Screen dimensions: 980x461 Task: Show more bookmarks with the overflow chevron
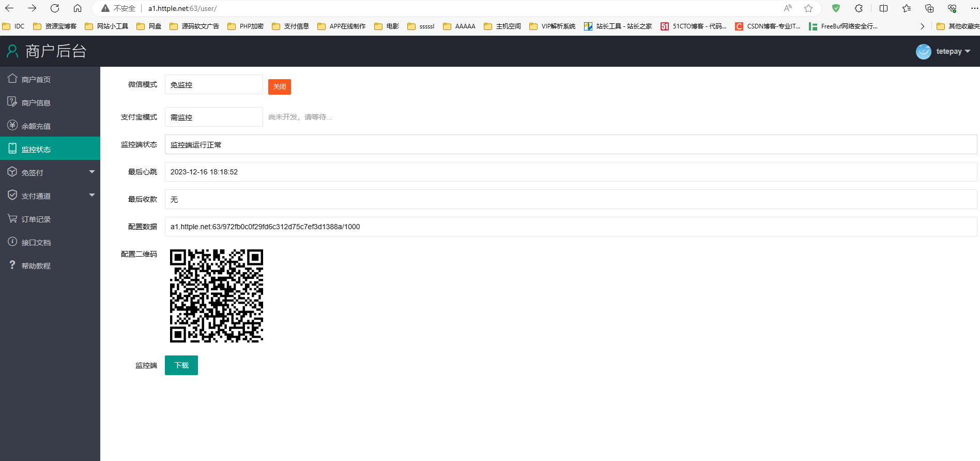(922, 26)
